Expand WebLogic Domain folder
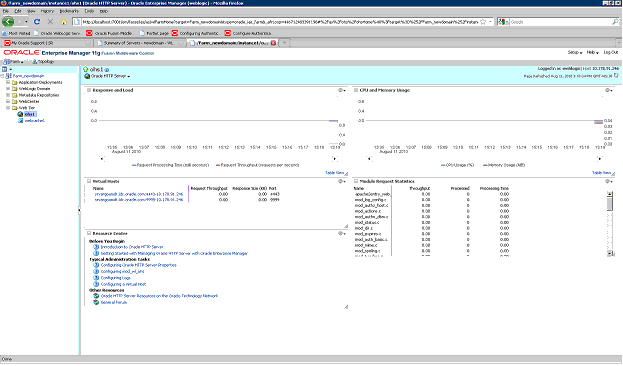Image resolution: width=623 pixels, height=366 pixels. pyautogui.click(x=8, y=89)
